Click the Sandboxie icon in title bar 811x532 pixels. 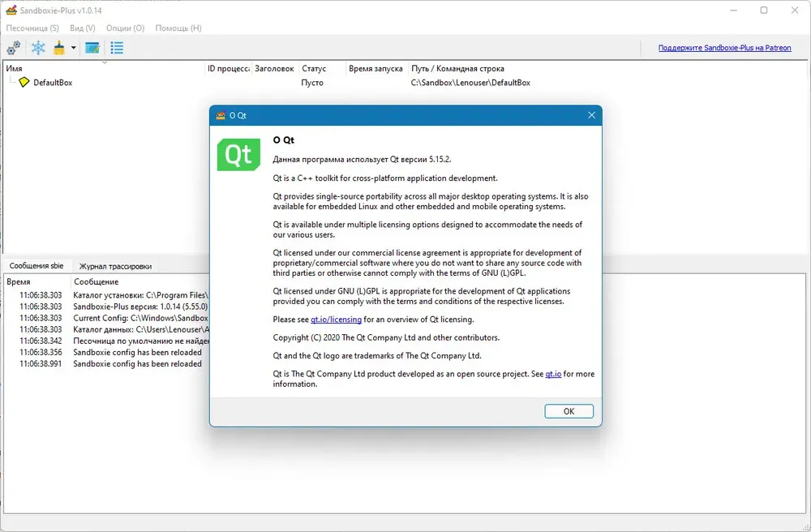11,10
